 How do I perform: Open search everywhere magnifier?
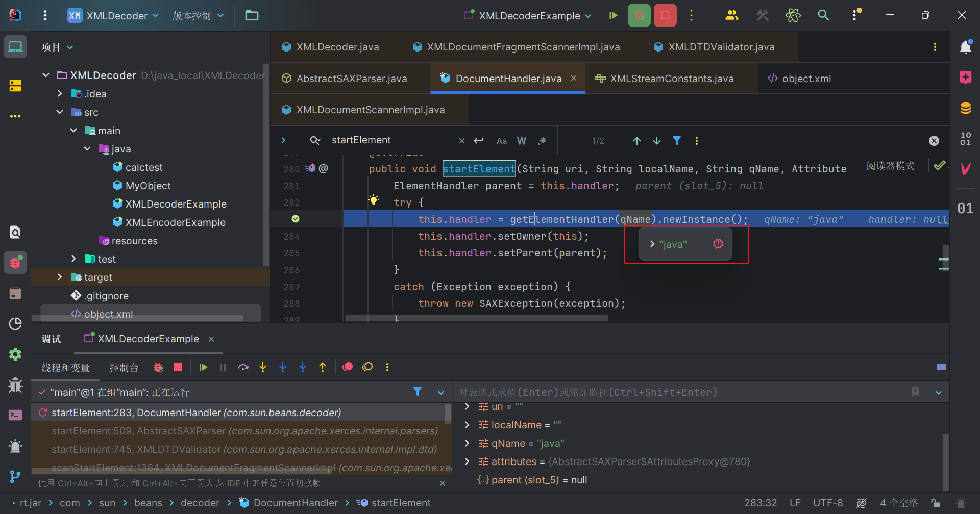point(823,15)
